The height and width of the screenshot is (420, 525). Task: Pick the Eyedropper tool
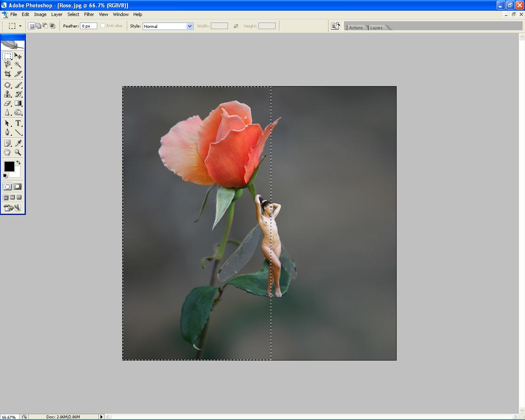(x=18, y=143)
